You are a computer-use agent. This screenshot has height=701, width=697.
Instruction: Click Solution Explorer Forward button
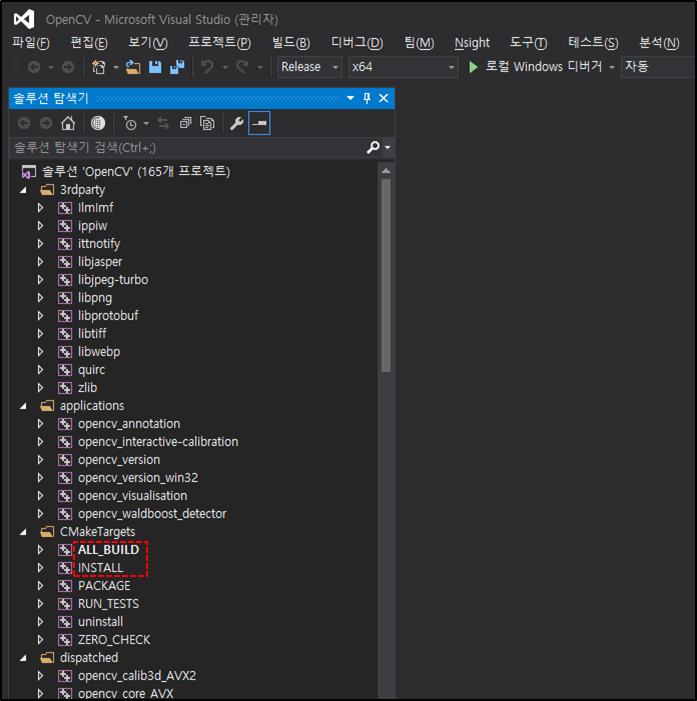tap(46, 123)
